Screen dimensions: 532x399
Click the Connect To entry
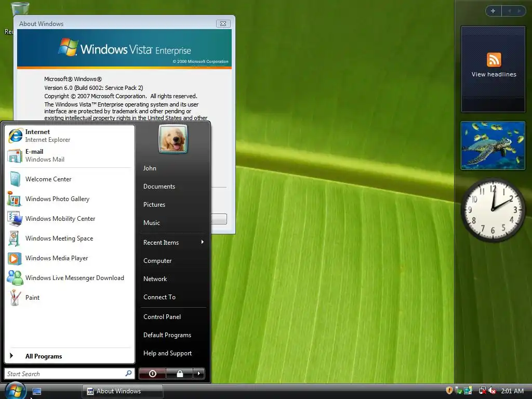(173, 297)
